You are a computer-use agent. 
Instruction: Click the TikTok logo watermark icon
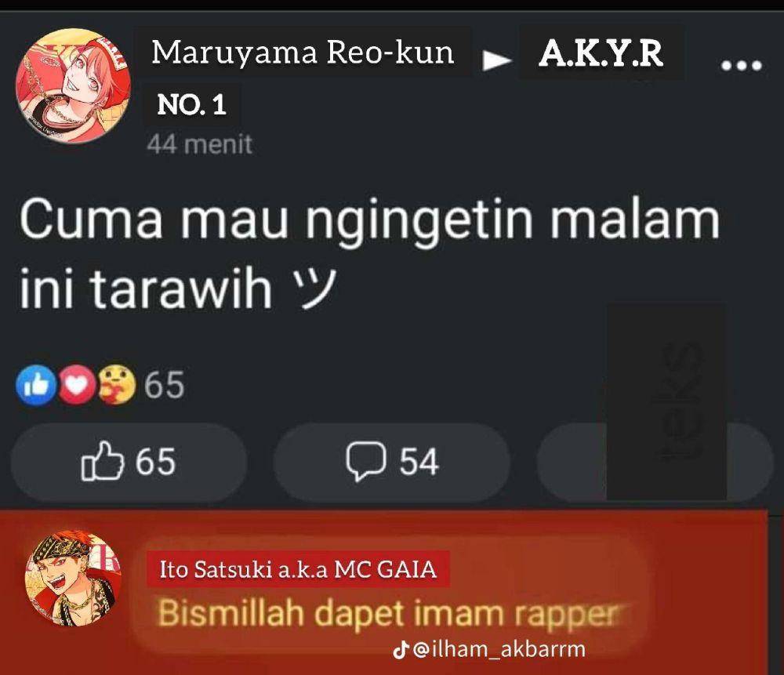click(x=401, y=650)
